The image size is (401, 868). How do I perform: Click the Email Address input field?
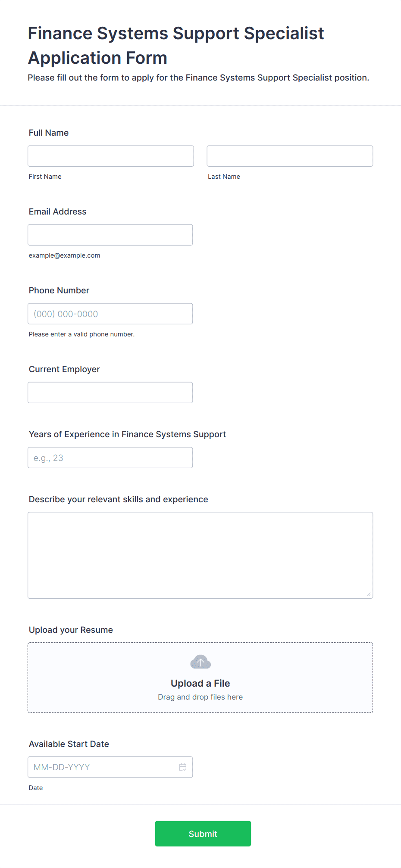pyautogui.click(x=110, y=235)
